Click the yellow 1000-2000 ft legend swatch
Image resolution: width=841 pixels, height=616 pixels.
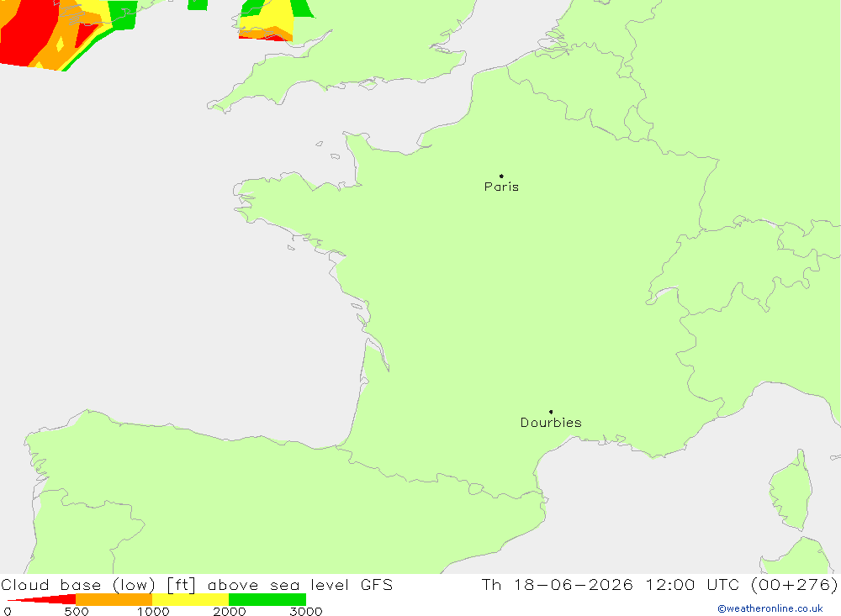(190, 599)
